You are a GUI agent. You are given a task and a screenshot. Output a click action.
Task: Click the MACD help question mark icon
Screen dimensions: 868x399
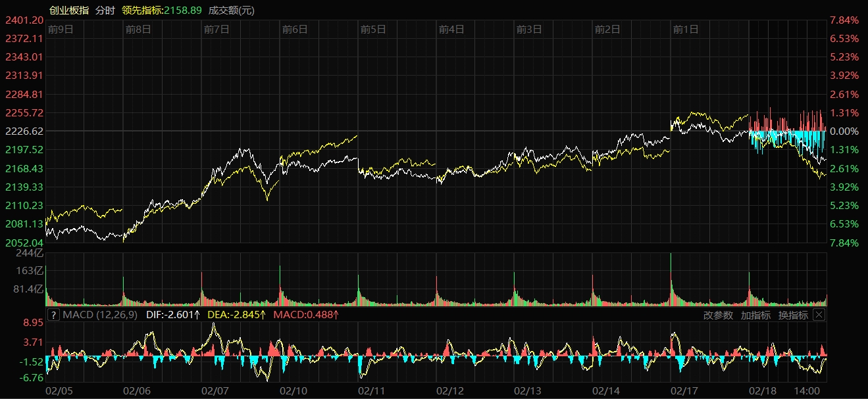[53, 315]
